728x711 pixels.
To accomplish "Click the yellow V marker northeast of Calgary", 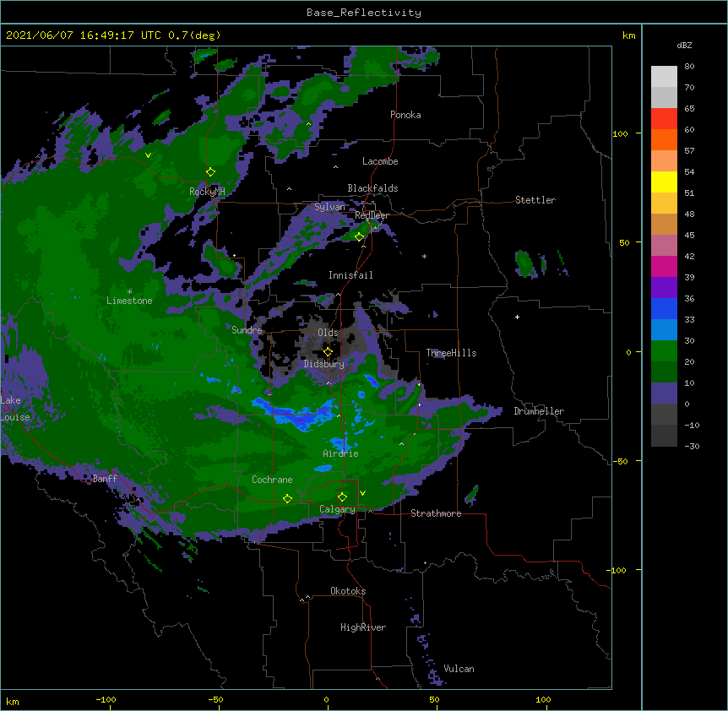I will coord(362,493).
